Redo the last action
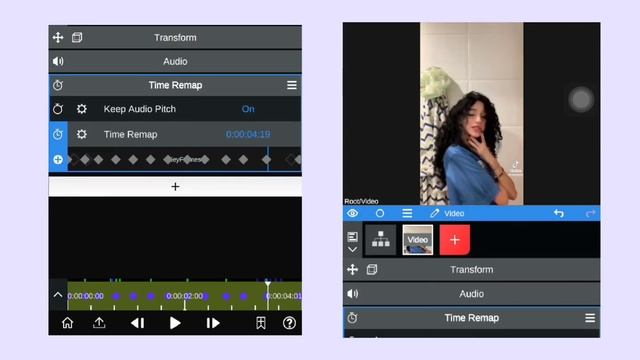Viewport: 640px width, 360px height. (590, 213)
